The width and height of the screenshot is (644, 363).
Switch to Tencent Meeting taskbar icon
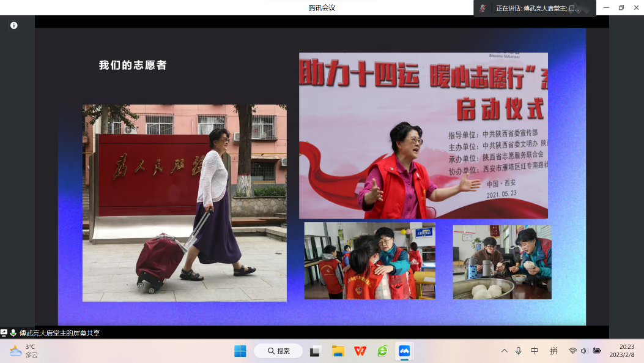click(404, 351)
